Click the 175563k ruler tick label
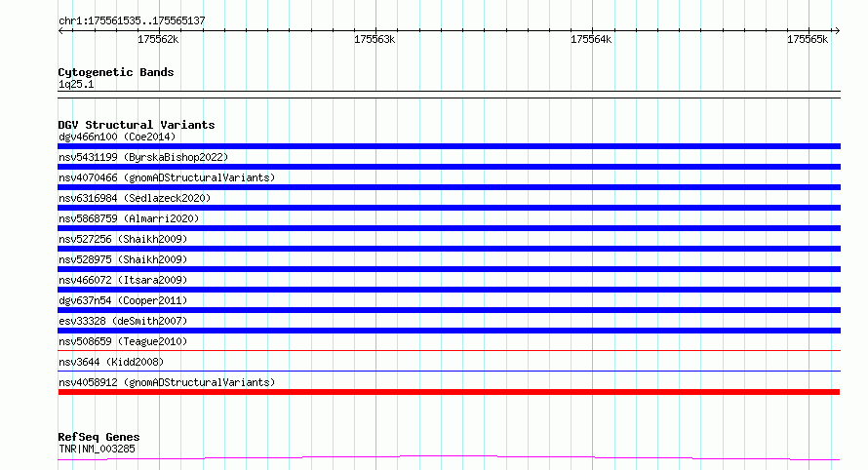The image size is (868, 470). tap(375, 39)
